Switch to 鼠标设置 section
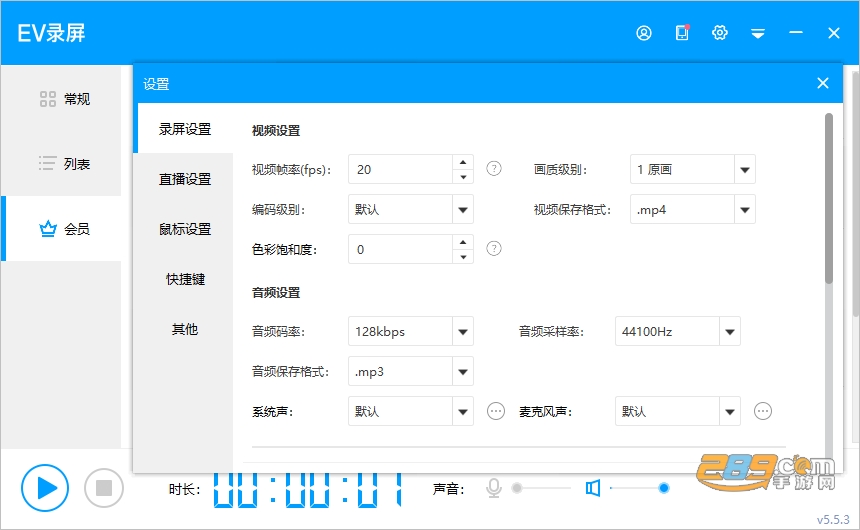 point(185,229)
